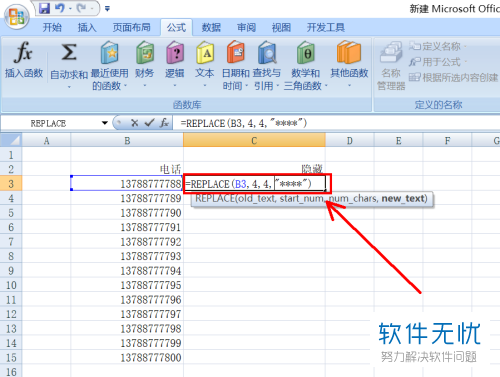Open the 页面布局 tab
The width and height of the screenshot is (500, 377).
tap(131, 27)
